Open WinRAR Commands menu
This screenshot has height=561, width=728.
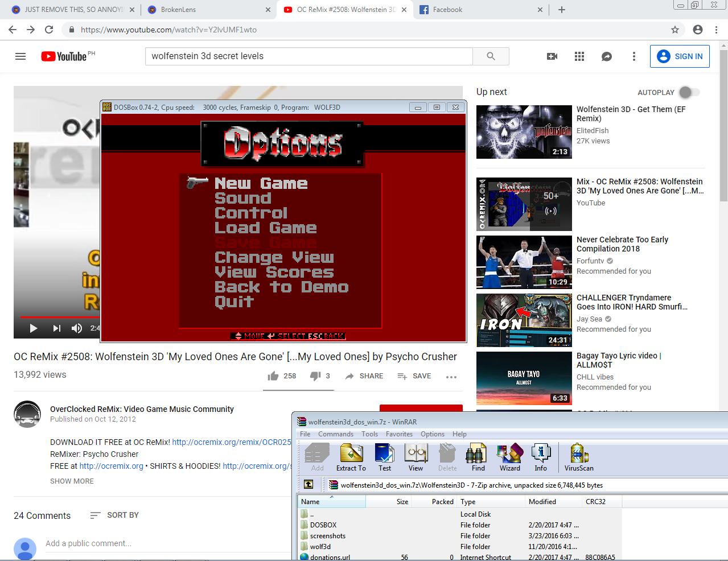click(x=336, y=434)
